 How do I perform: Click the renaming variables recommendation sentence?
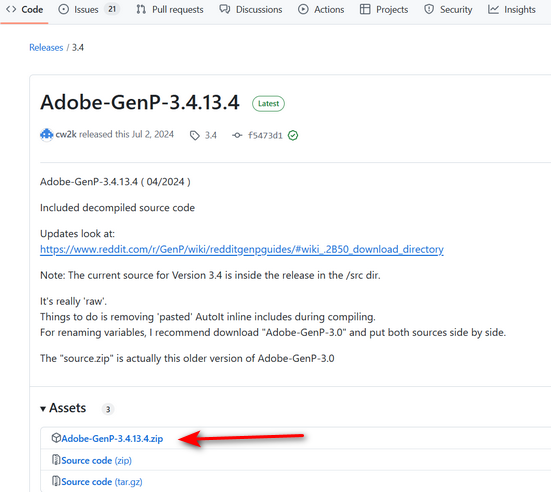(x=273, y=332)
